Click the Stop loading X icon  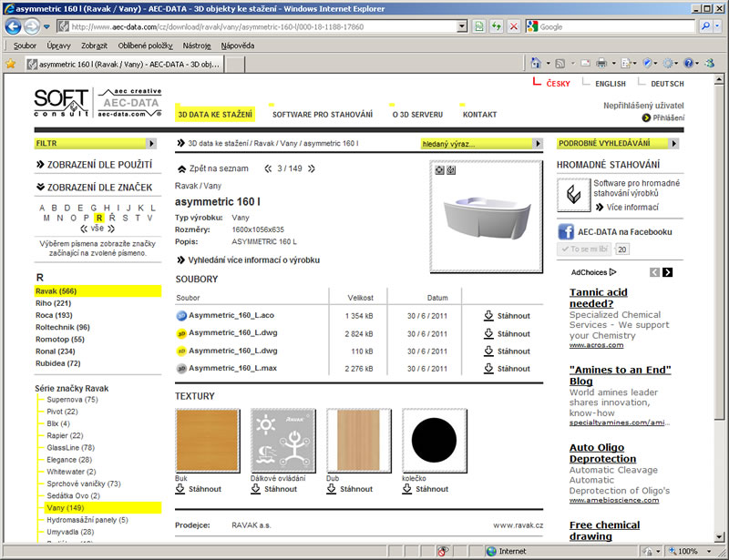[513, 26]
